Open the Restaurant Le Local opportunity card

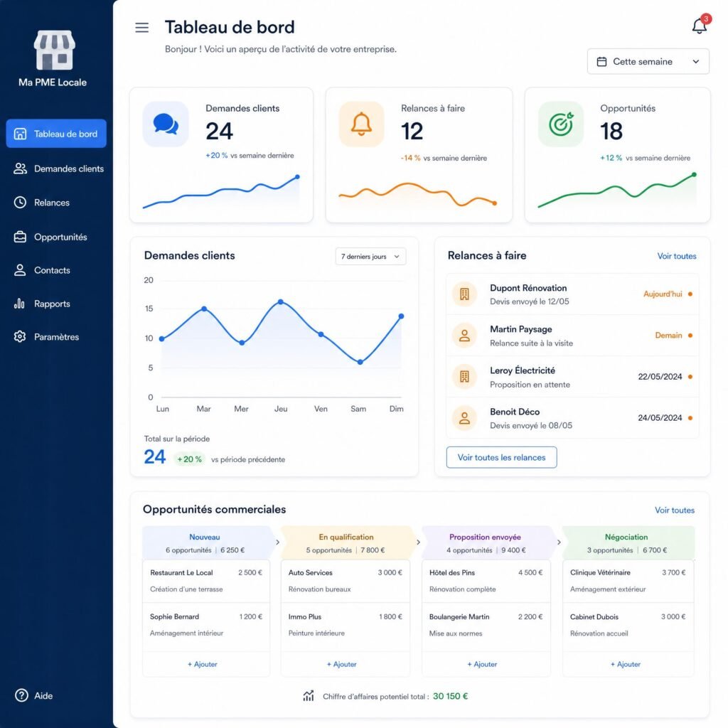click(206, 581)
